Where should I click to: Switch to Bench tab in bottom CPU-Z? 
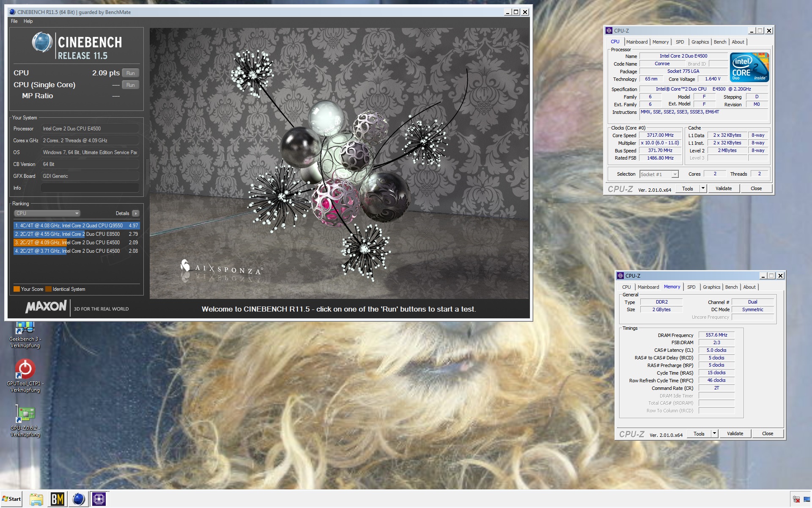[x=731, y=287]
